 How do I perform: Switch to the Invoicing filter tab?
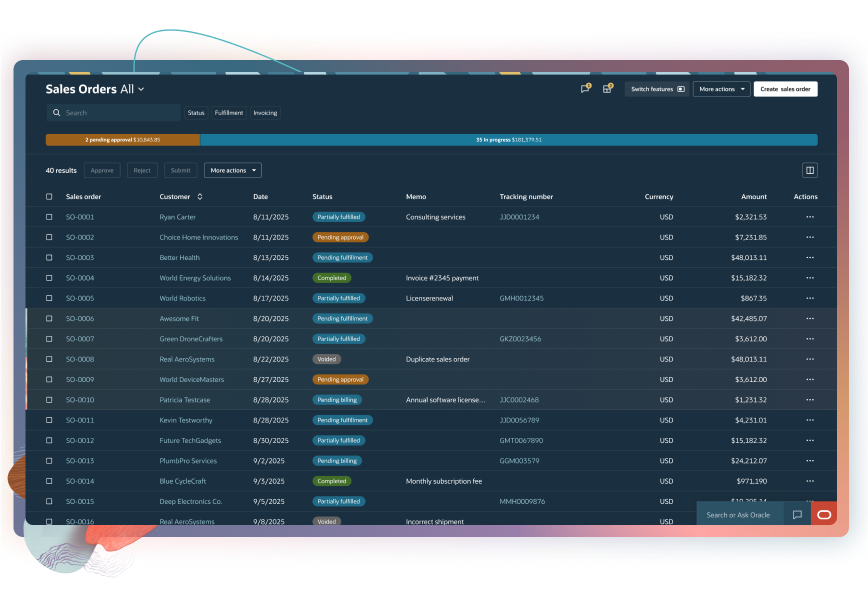pyautogui.click(x=264, y=112)
